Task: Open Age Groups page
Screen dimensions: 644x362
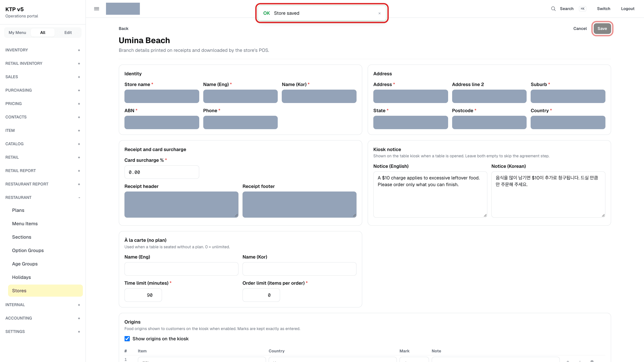Action: (x=45, y=264)
